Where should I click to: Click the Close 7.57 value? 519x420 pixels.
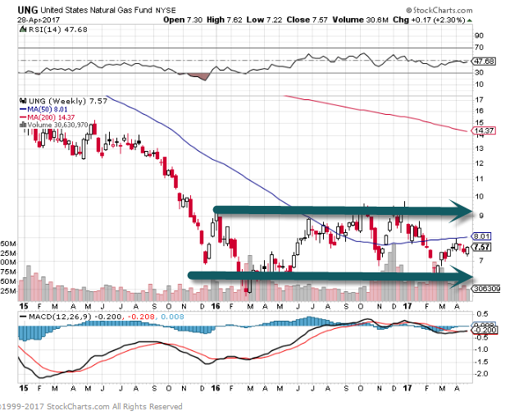[307, 20]
